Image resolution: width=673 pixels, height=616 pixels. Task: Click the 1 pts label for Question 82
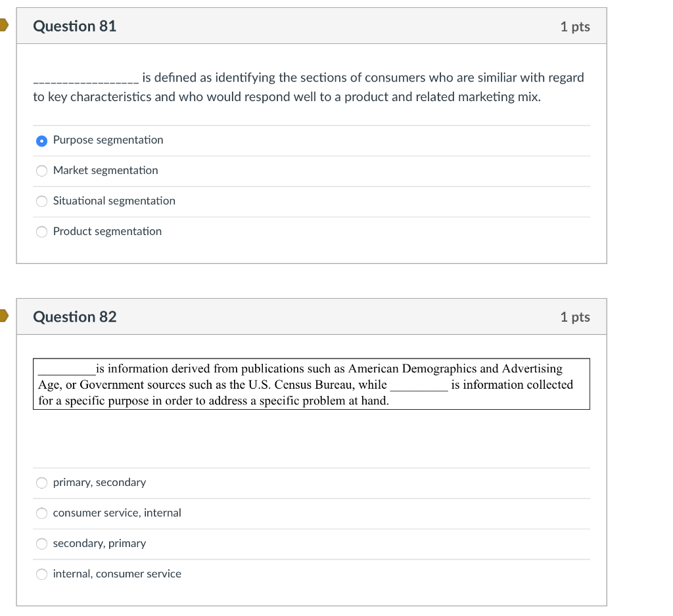tap(574, 317)
